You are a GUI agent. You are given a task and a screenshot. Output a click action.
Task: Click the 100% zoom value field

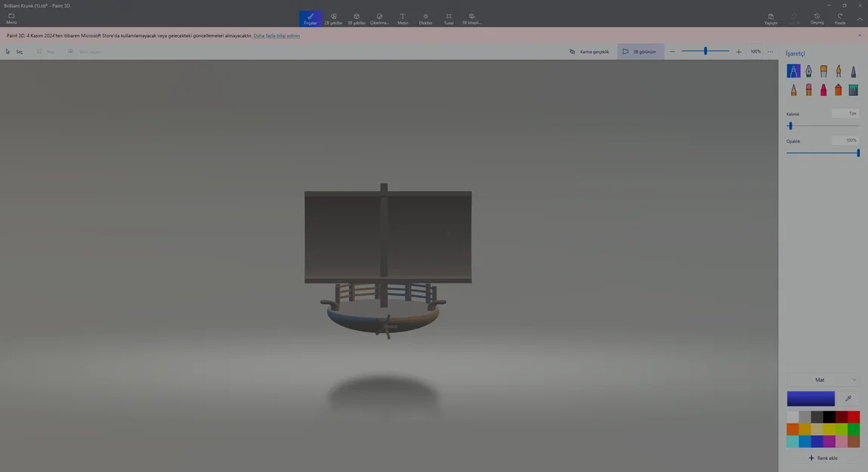pos(755,51)
